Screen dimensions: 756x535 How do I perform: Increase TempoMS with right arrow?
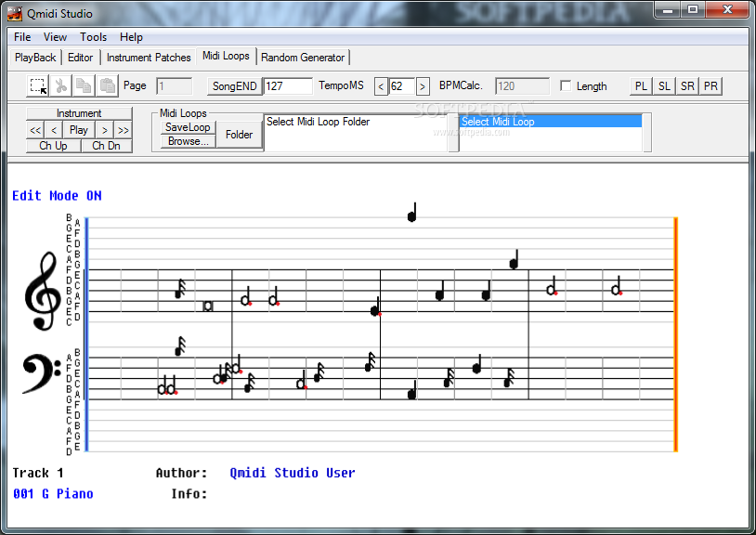[x=423, y=86]
